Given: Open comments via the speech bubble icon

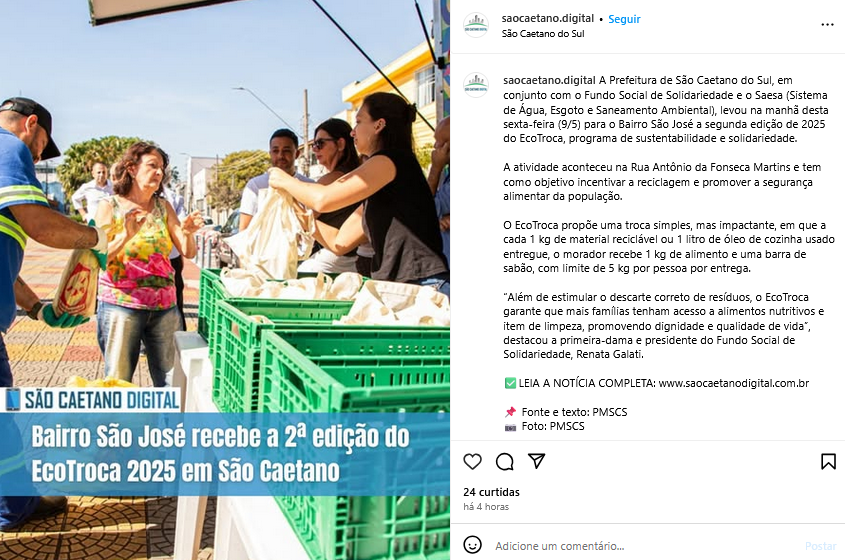Looking at the screenshot, I should 504,461.
